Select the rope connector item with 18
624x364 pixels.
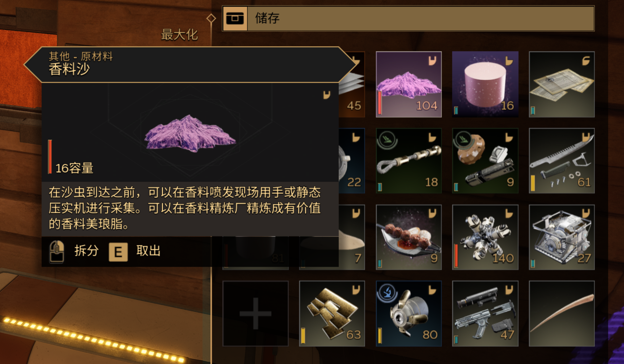pos(409,161)
